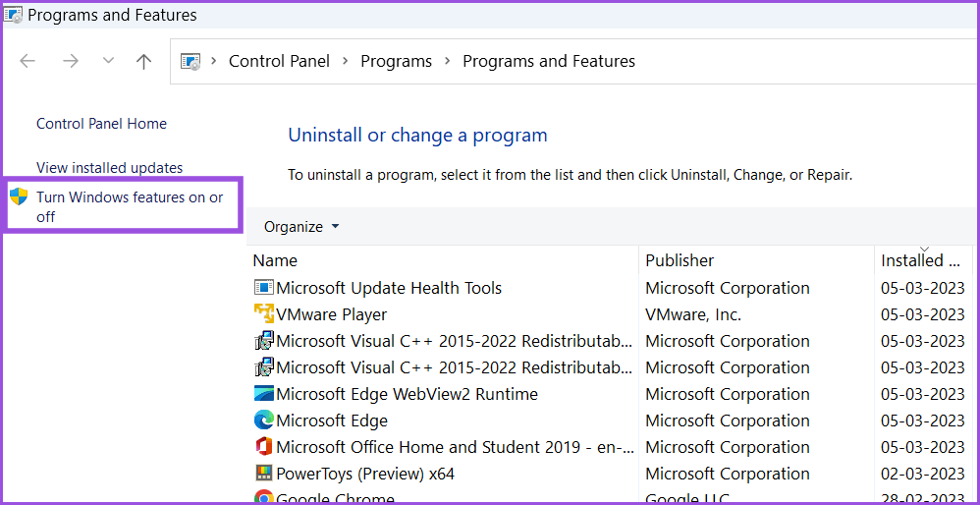Viewport: 980px width, 505px height.
Task: Expand chevron after Programs breadcrumb
Action: [x=447, y=61]
